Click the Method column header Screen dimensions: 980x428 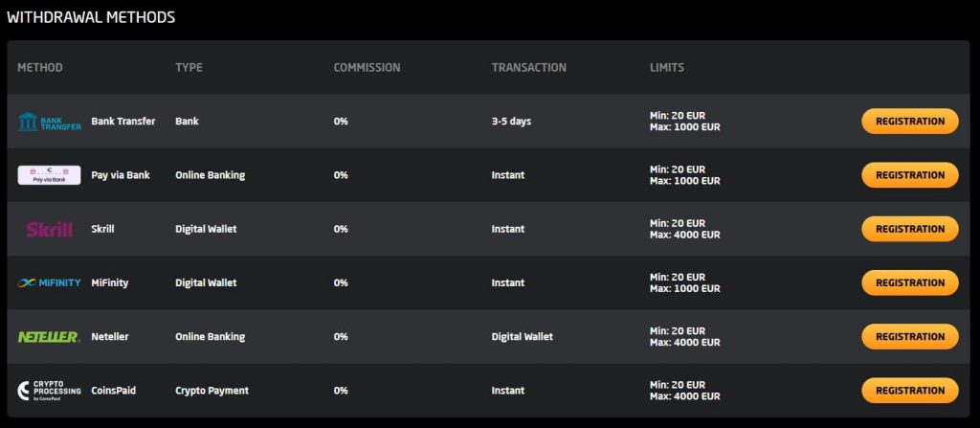[x=40, y=68]
